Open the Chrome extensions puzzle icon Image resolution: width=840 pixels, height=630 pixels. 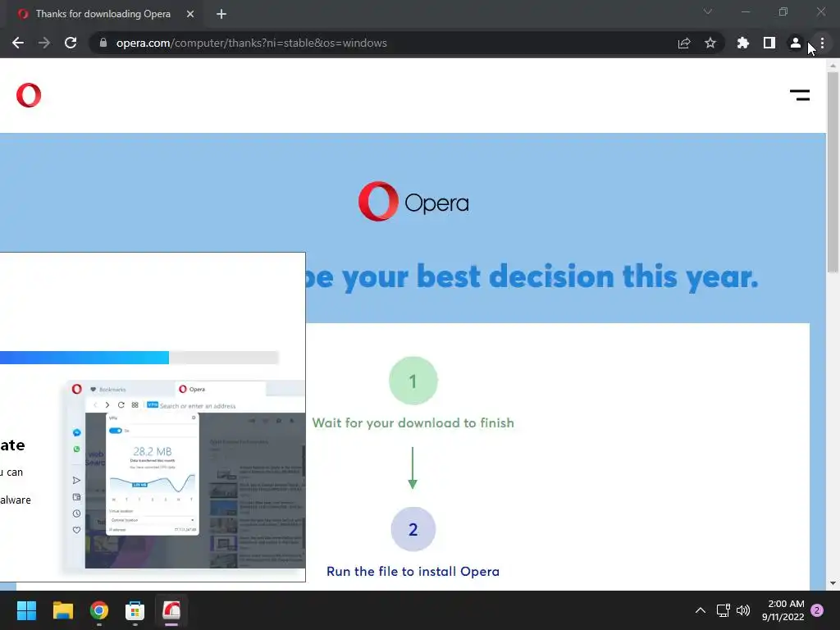coord(743,43)
